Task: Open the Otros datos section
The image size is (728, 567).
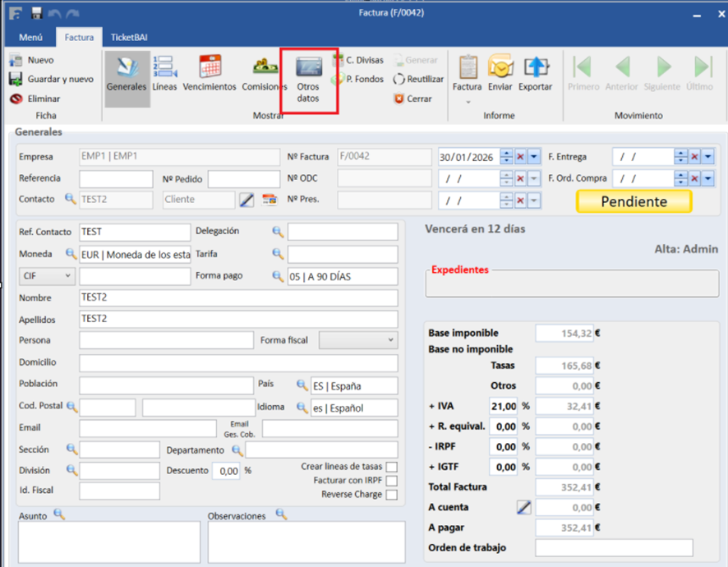Action: [308, 77]
